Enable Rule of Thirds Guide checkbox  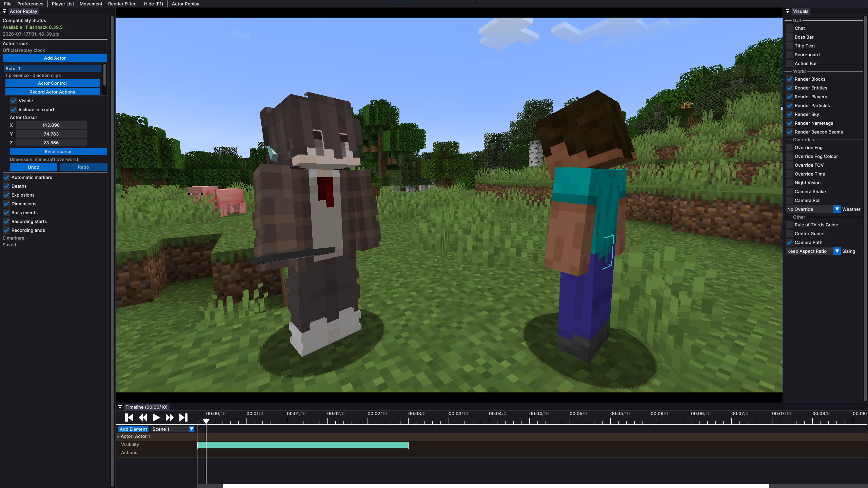[790, 225]
